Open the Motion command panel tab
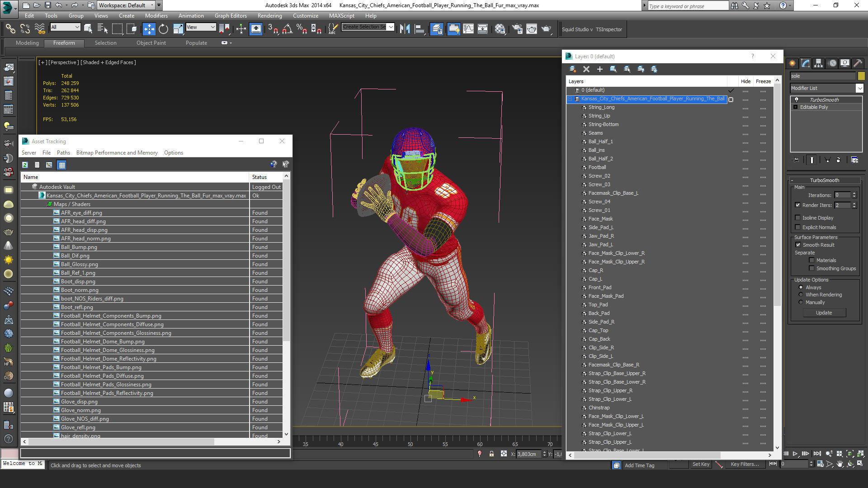 832,63
